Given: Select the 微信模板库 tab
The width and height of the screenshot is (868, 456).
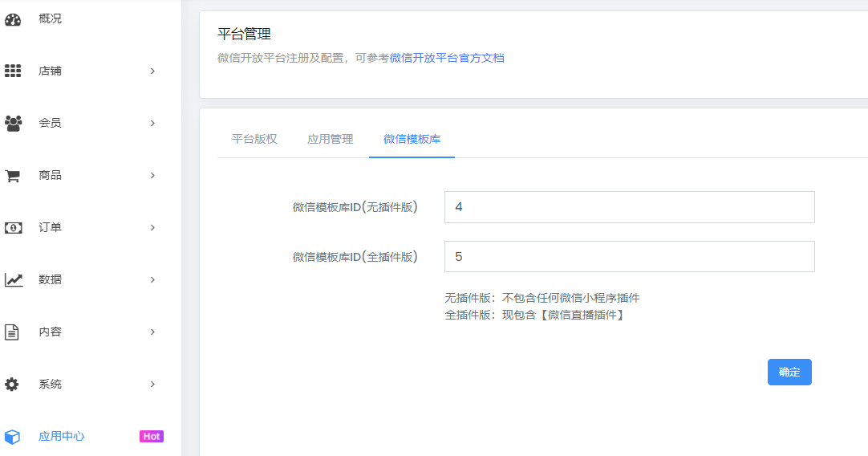Looking at the screenshot, I should click(412, 139).
